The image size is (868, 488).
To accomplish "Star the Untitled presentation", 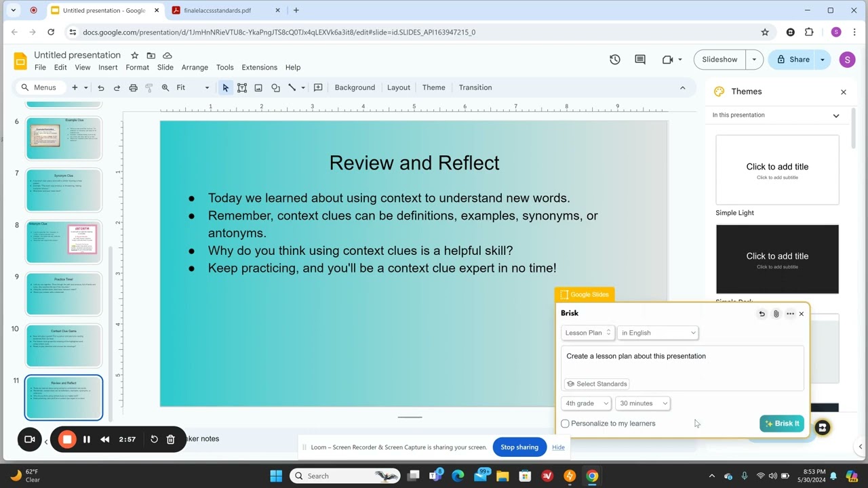I will (x=134, y=56).
